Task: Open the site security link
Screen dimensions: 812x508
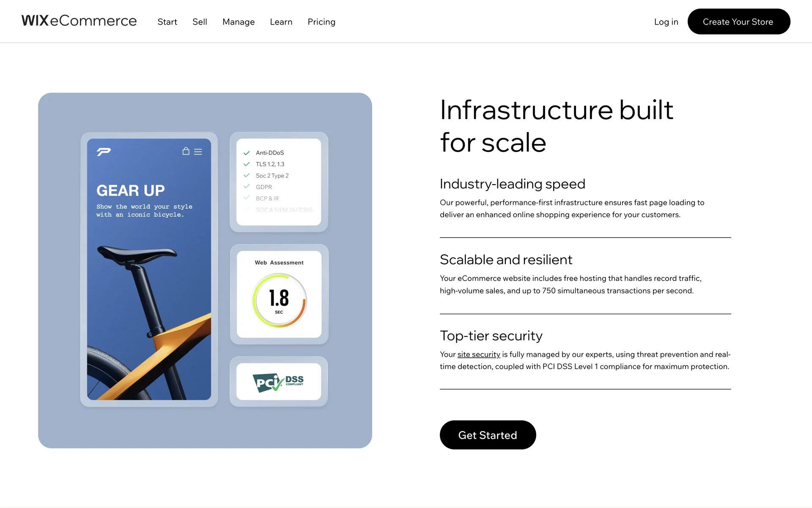Action: (479, 354)
